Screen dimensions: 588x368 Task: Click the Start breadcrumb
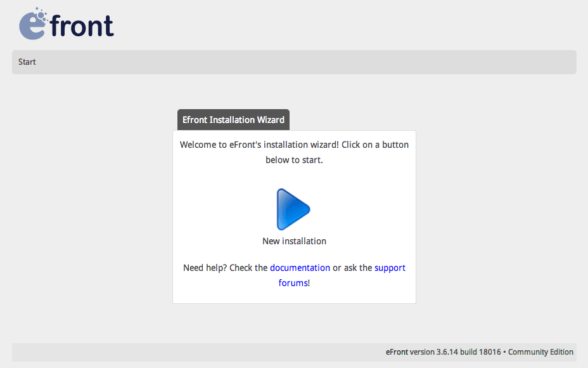point(27,62)
